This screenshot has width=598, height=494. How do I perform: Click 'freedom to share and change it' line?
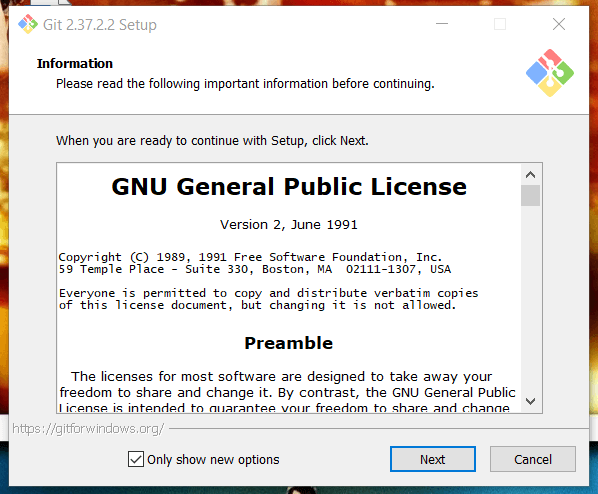coord(287,393)
